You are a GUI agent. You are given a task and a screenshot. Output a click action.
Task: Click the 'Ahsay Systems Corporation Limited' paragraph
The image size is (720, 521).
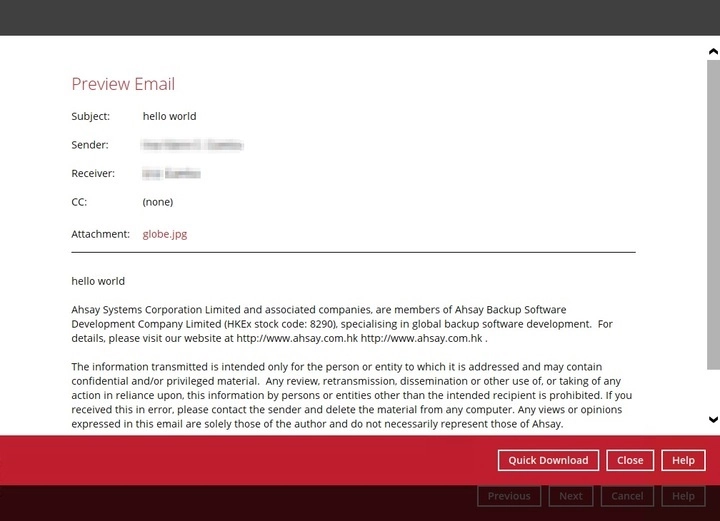342,324
